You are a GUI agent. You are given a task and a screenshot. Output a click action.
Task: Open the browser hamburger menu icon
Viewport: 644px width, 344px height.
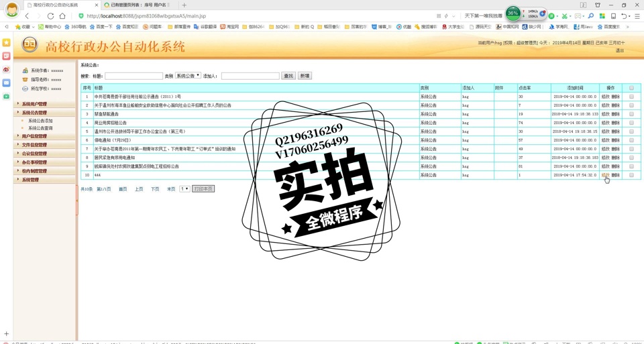click(x=637, y=16)
